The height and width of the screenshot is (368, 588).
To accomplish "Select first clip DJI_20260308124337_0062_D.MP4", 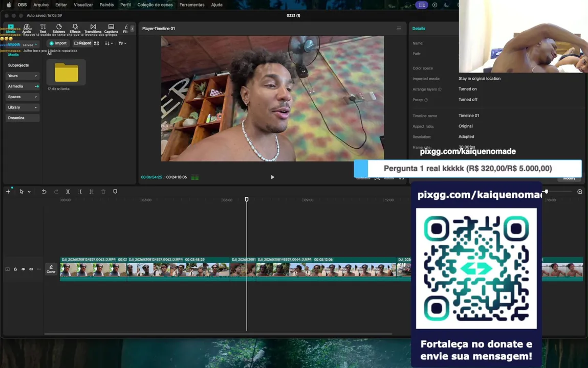I will pyautogui.click(x=93, y=269).
